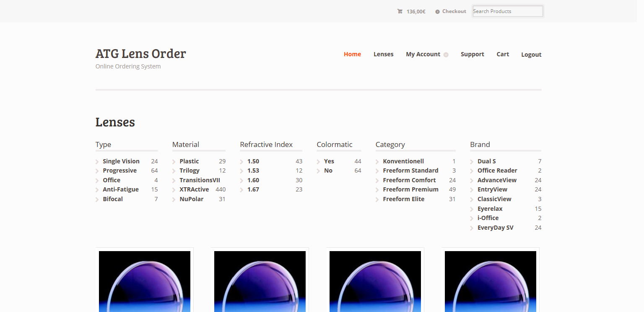Click the 136,00€ cart total

click(x=416, y=12)
